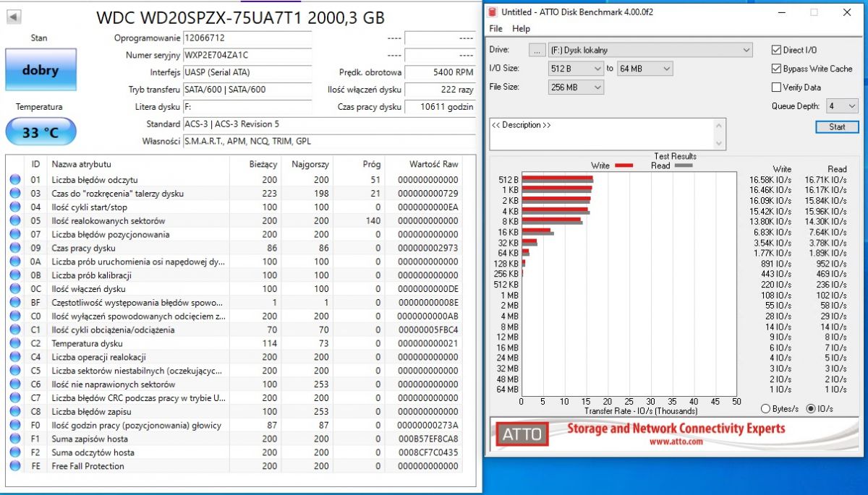Select the Bytes/s radio button

765,408
